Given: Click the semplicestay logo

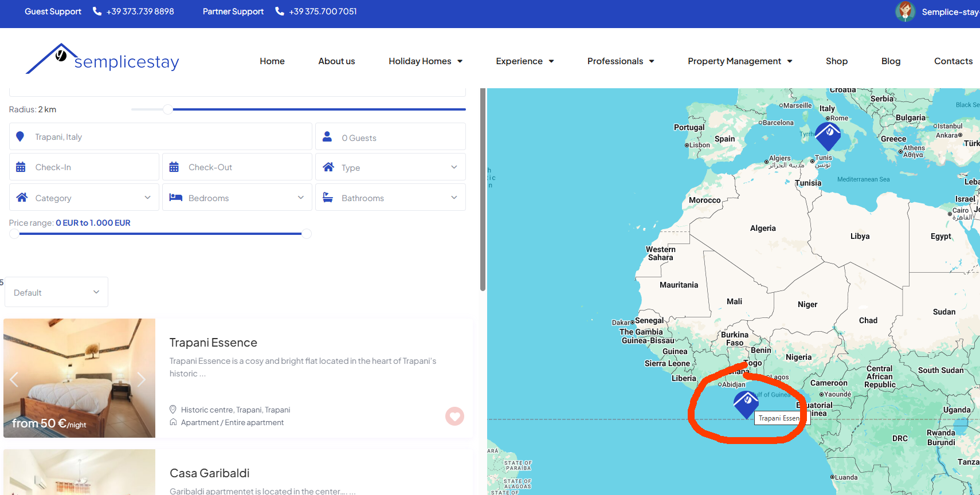Looking at the screenshot, I should (103, 60).
